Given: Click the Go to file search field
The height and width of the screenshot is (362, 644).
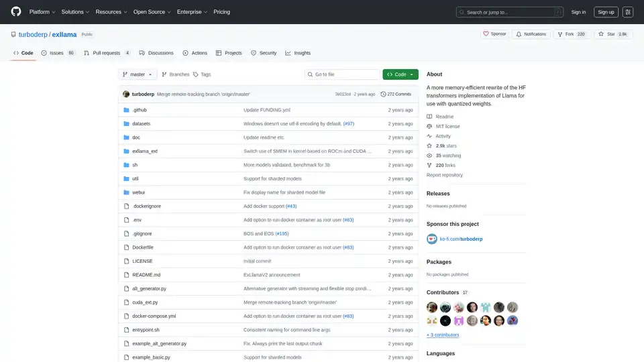Looking at the screenshot, I should [x=342, y=74].
